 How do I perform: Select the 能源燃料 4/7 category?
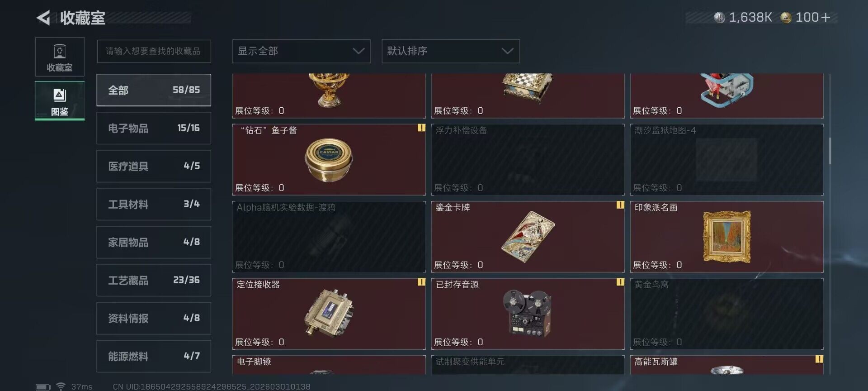[x=154, y=356]
